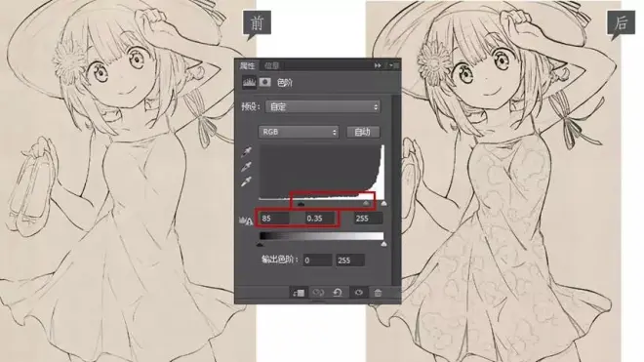
Task: Click the shadow input field showing 85
Action: click(274, 219)
